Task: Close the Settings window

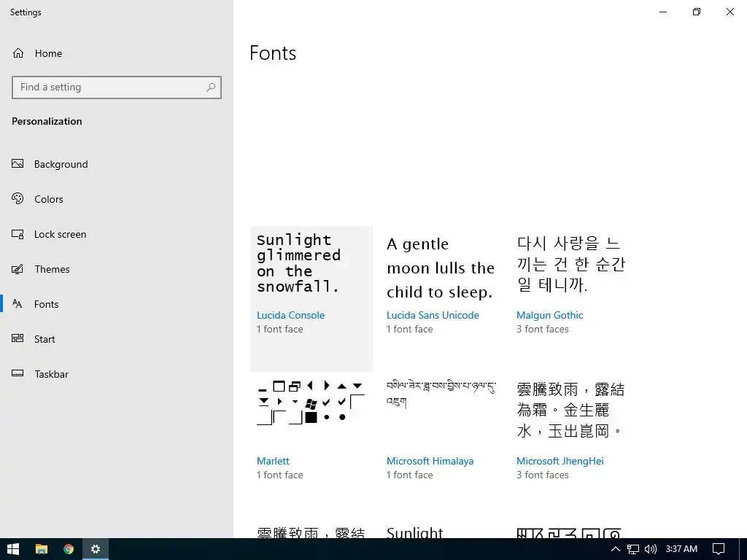Action: point(729,12)
